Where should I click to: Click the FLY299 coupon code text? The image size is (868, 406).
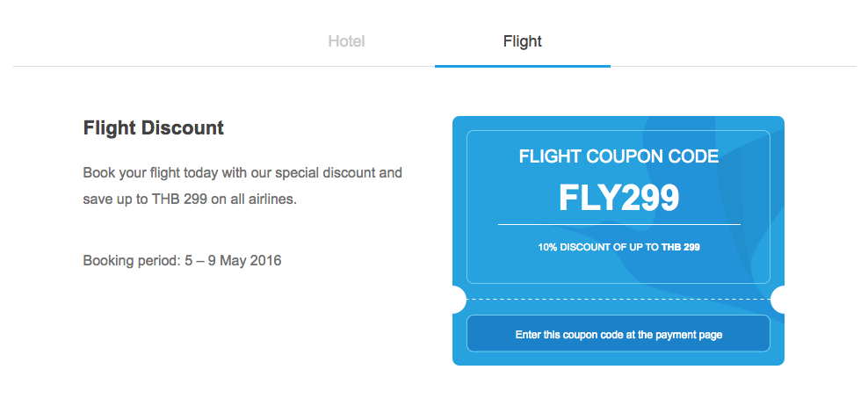(x=618, y=198)
